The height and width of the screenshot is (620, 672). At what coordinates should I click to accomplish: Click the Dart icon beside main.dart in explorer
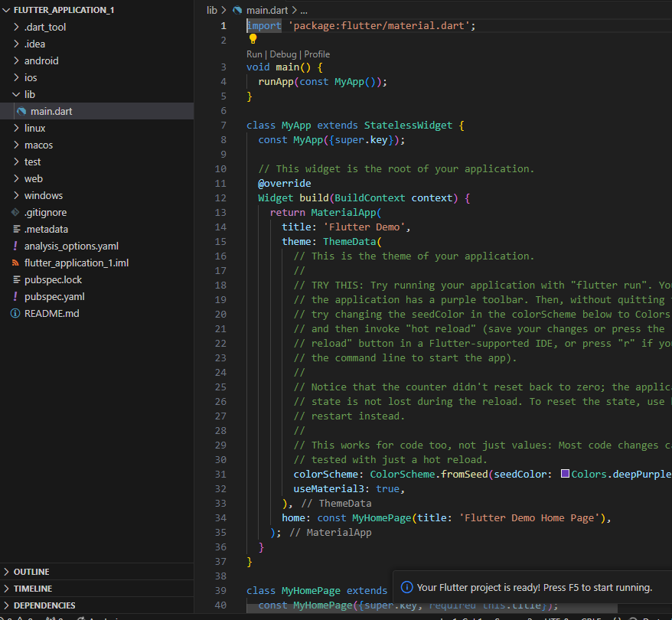click(x=21, y=112)
